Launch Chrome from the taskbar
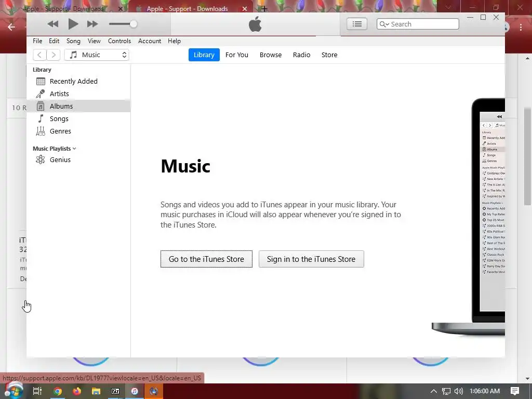 (x=57, y=391)
